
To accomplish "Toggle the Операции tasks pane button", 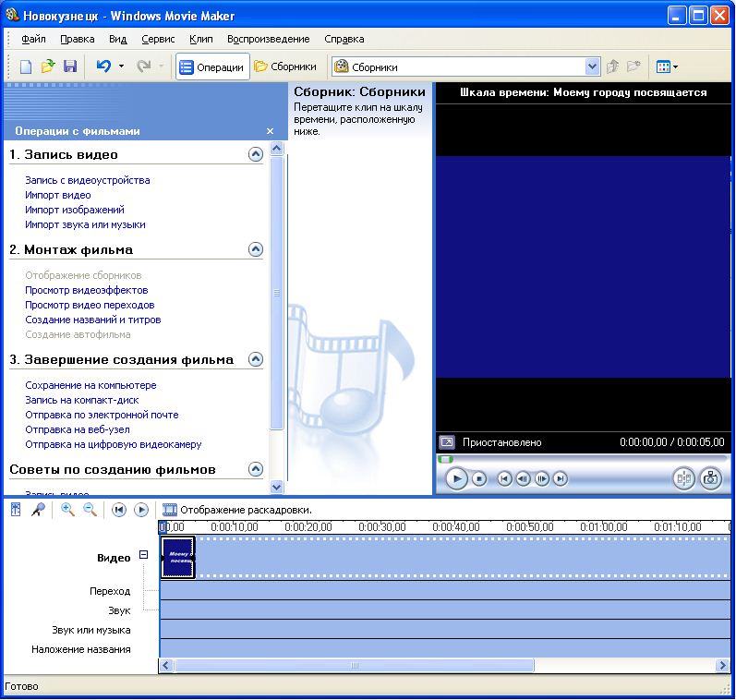I will (212, 67).
